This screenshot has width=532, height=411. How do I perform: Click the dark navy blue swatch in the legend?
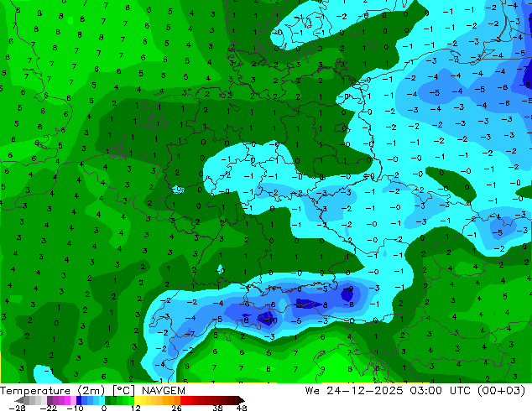(79, 400)
